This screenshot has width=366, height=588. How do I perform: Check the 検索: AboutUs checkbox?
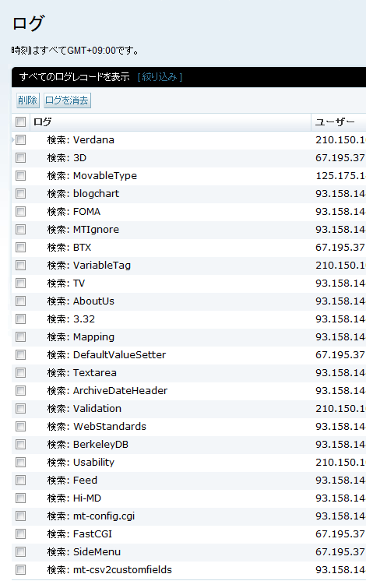coord(20,301)
